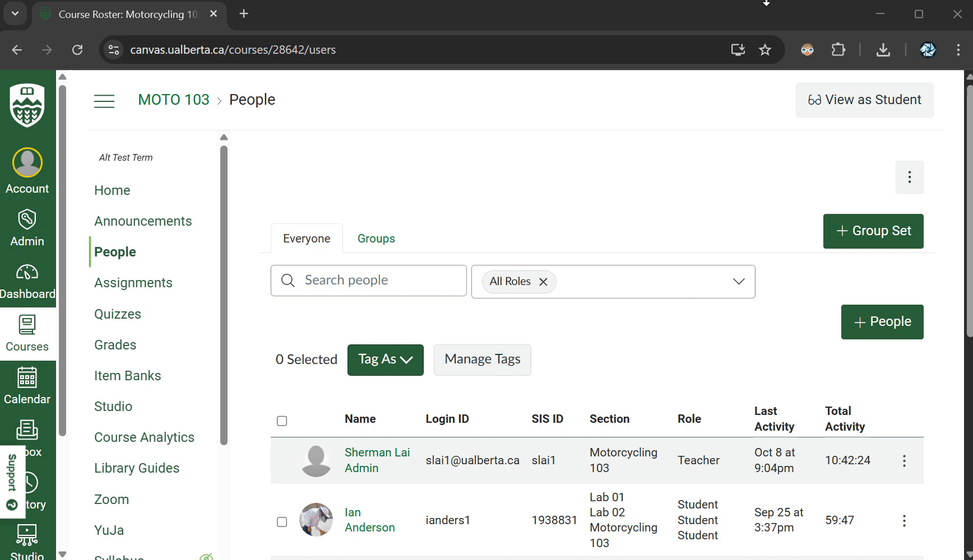973x560 pixels.
Task: Click the add People button
Action: coord(882,322)
